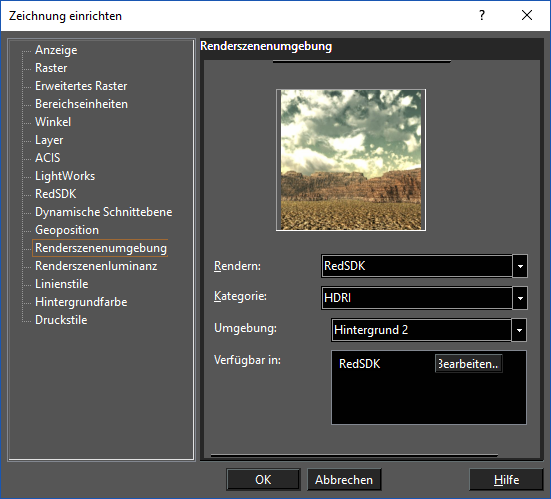Expand the Kategorie dropdown showing HDRI

[520, 298]
